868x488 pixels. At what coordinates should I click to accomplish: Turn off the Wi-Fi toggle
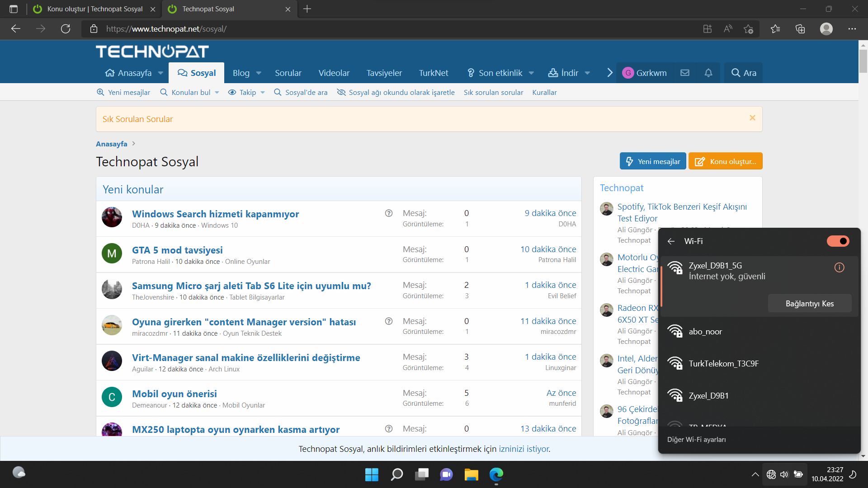(838, 241)
